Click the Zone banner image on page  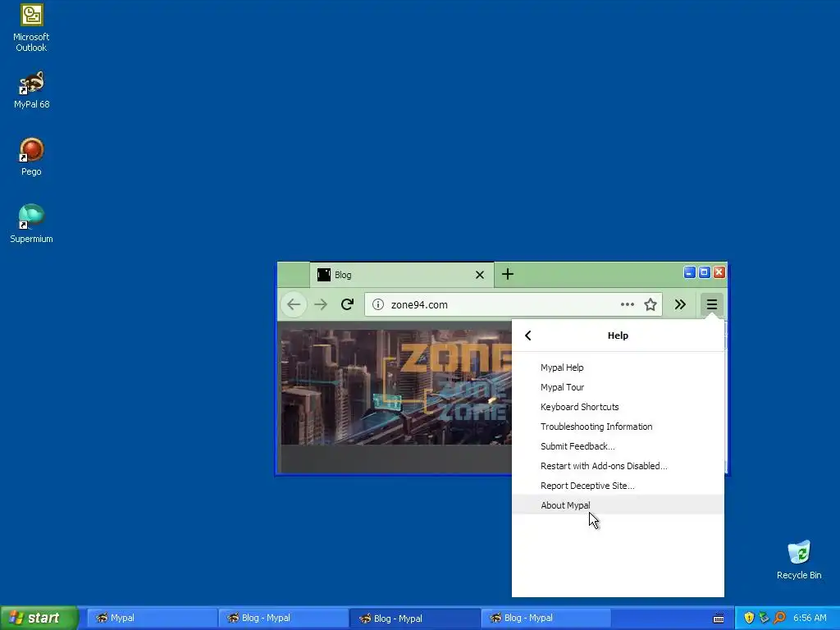tap(396, 387)
